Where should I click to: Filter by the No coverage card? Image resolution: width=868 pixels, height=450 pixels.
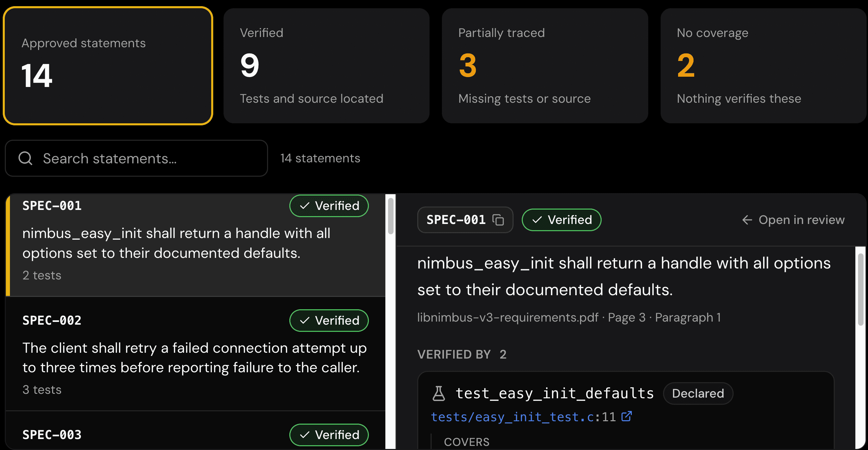763,66
